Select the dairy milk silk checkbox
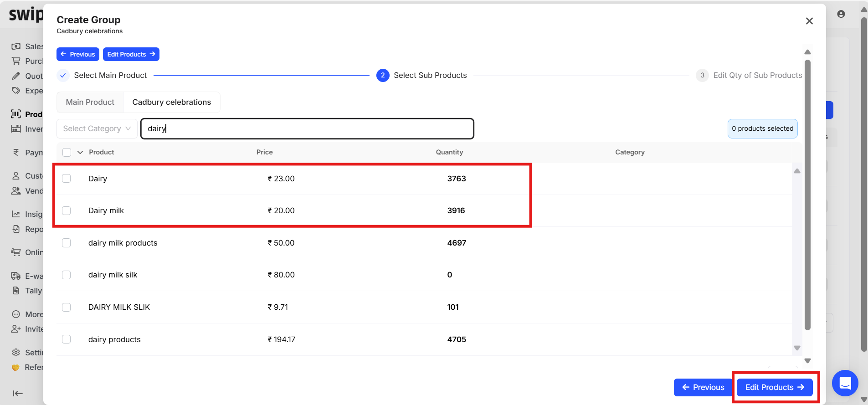 pos(67,275)
